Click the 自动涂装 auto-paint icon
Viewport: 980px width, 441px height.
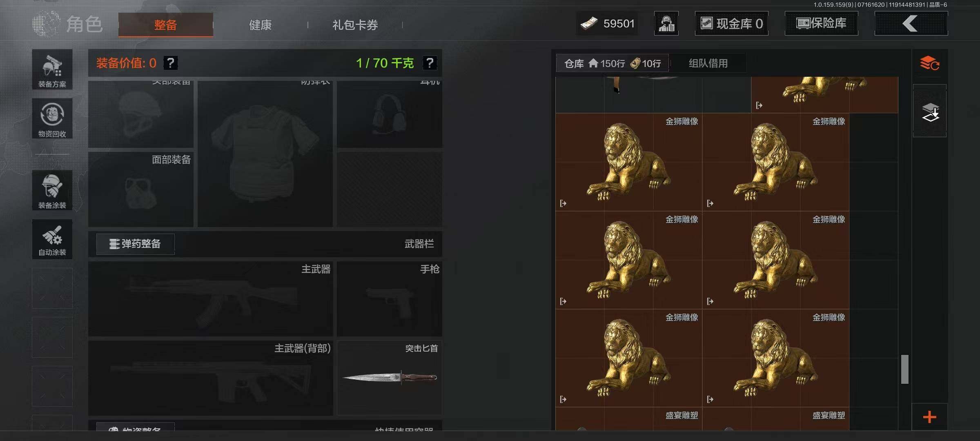pyautogui.click(x=52, y=239)
